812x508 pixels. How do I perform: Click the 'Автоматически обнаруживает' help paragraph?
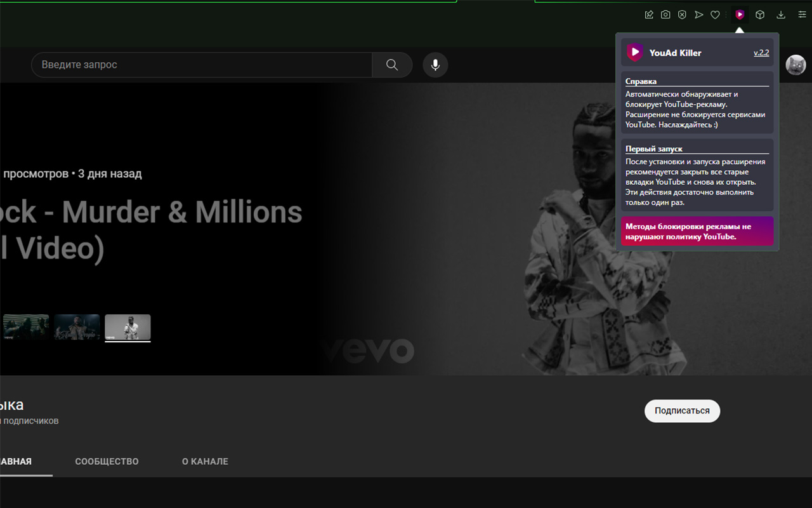tap(695, 109)
